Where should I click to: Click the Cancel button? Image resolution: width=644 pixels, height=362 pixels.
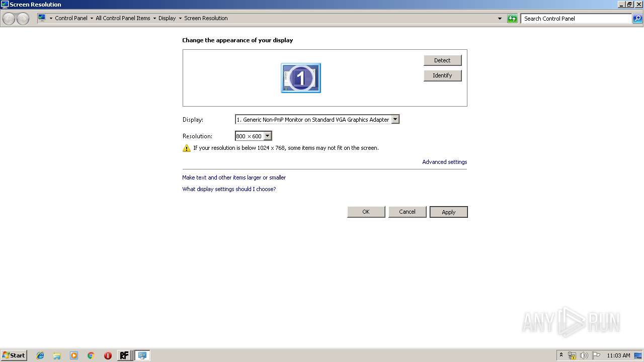(407, 212)
